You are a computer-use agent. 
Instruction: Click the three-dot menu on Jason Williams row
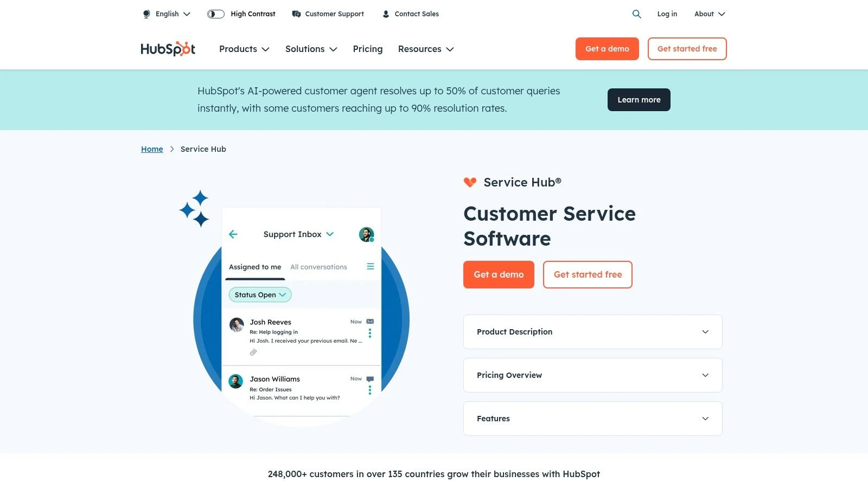(370, 390)
